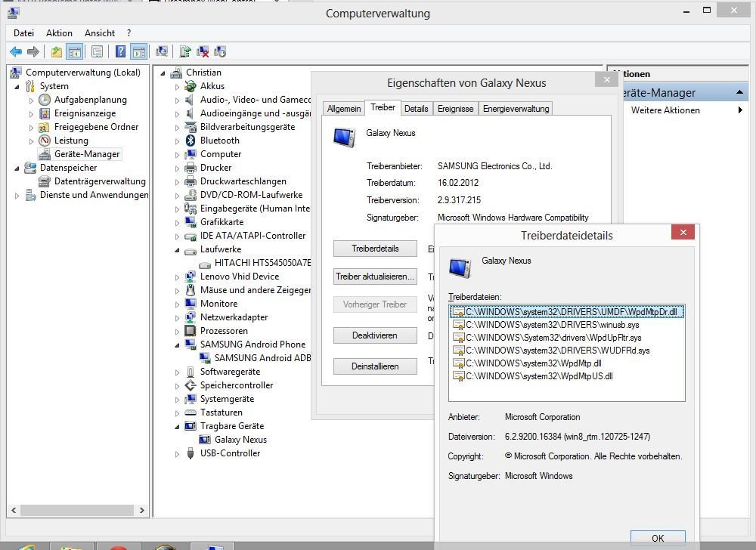
Task: Switch to the Allgemein tab
Action: coord(344,109)
